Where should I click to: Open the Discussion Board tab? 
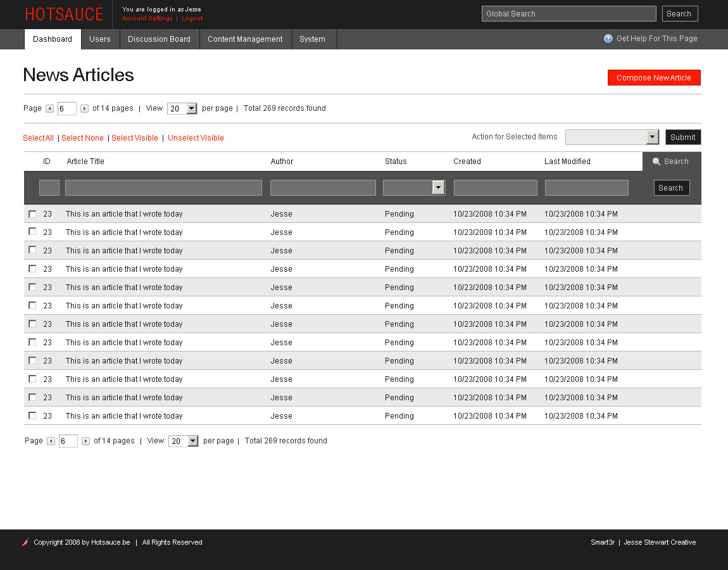pos(160,39)
